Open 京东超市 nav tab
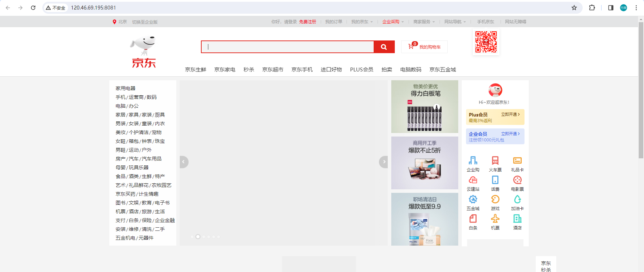This screenshot has width=644, height=272. 273,70
